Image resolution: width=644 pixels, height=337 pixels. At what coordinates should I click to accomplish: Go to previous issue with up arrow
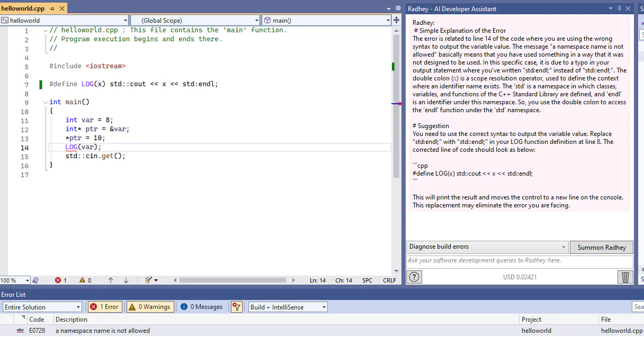point(111,280)
